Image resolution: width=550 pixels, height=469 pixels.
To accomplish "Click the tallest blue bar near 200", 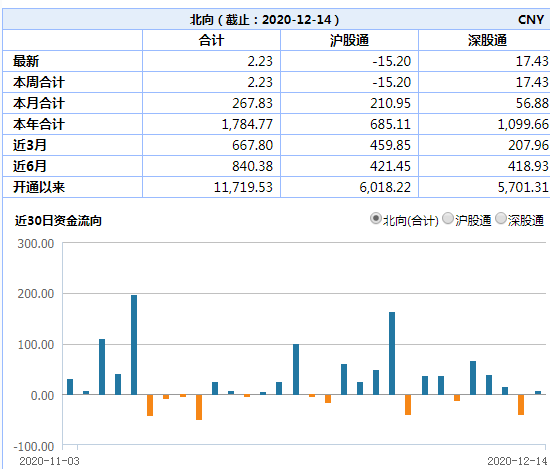I will click(134, 345).
